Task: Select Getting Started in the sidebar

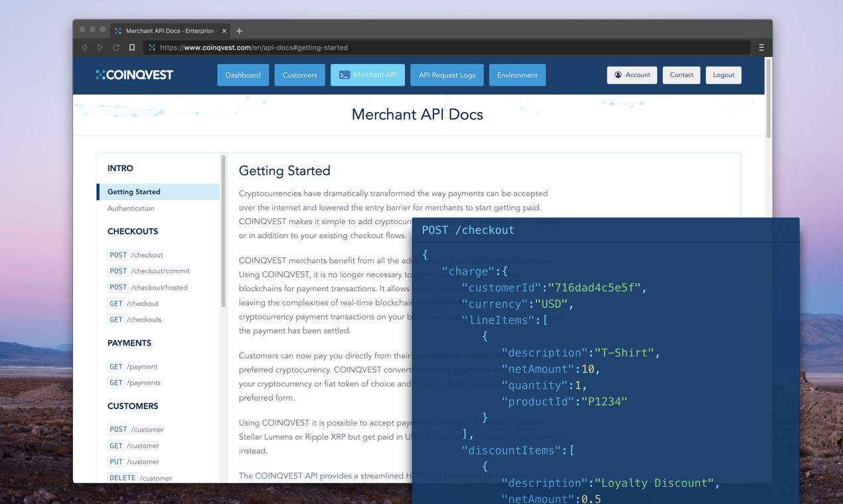Action: (158, 192)
